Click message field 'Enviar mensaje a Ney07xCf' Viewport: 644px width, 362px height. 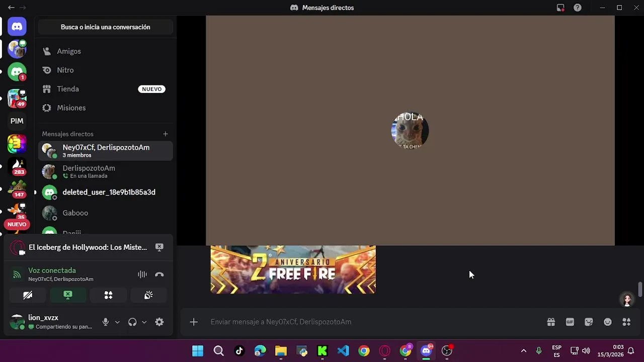(372, 322)
